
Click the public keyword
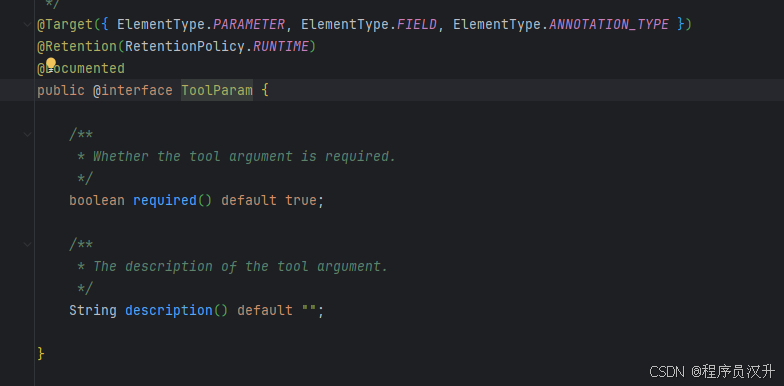pyautogui.click(x=61, y=90)
